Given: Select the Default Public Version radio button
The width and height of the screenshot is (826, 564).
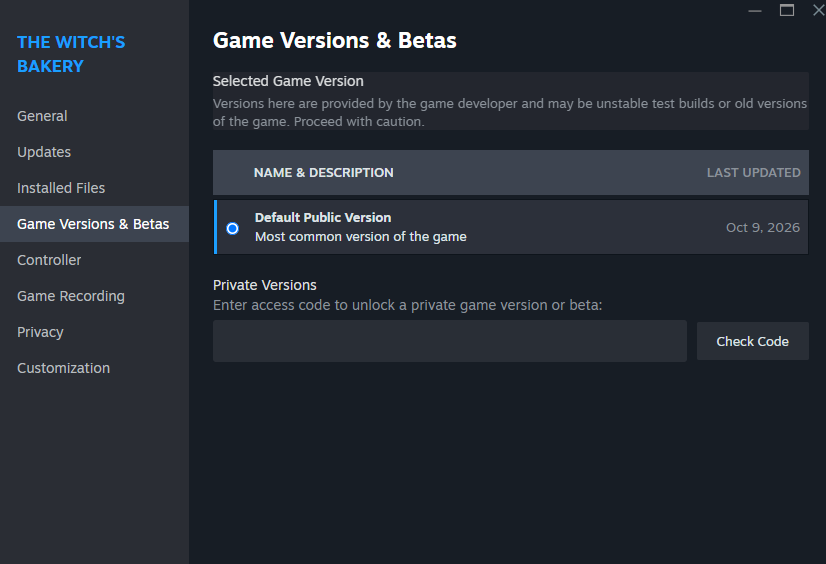Looking at the screenshot, I should (x=232, y=229).
